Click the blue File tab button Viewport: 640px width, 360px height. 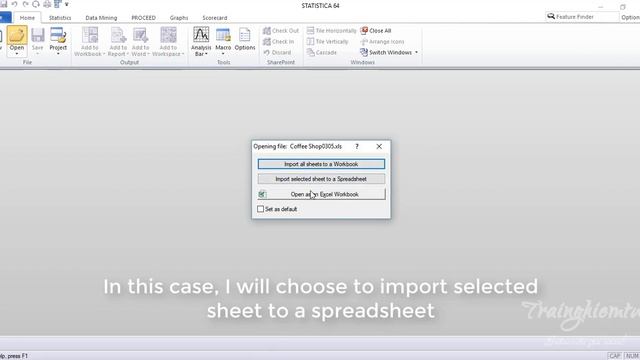tap(5, 18)
